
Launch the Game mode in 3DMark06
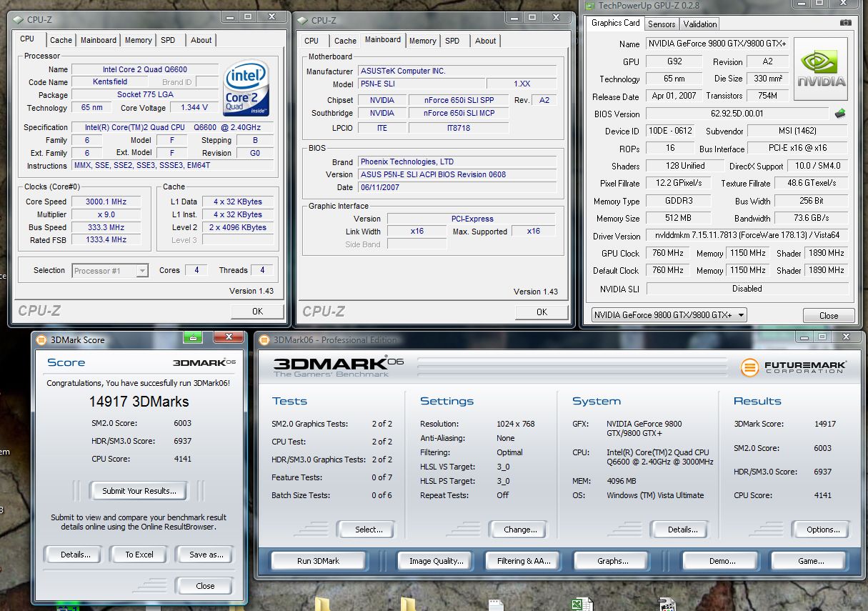[x=810, y=561]
